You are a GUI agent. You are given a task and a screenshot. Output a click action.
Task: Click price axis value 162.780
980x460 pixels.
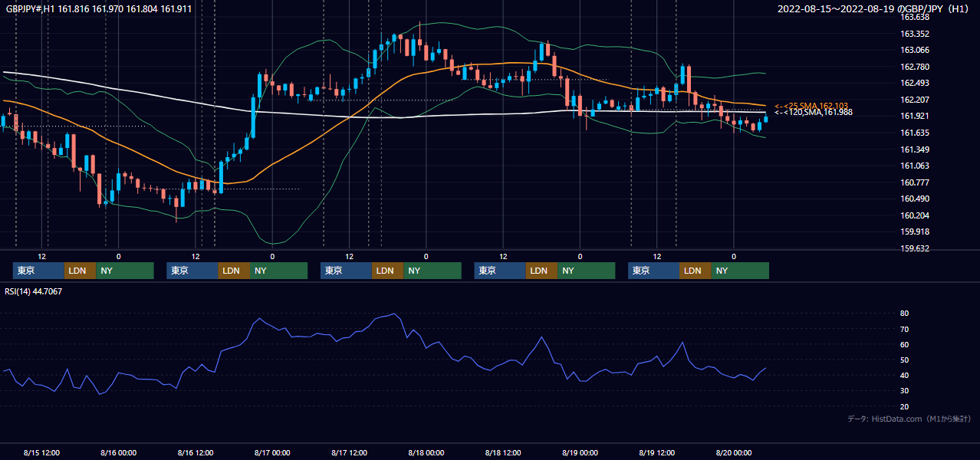pos(914,67)
